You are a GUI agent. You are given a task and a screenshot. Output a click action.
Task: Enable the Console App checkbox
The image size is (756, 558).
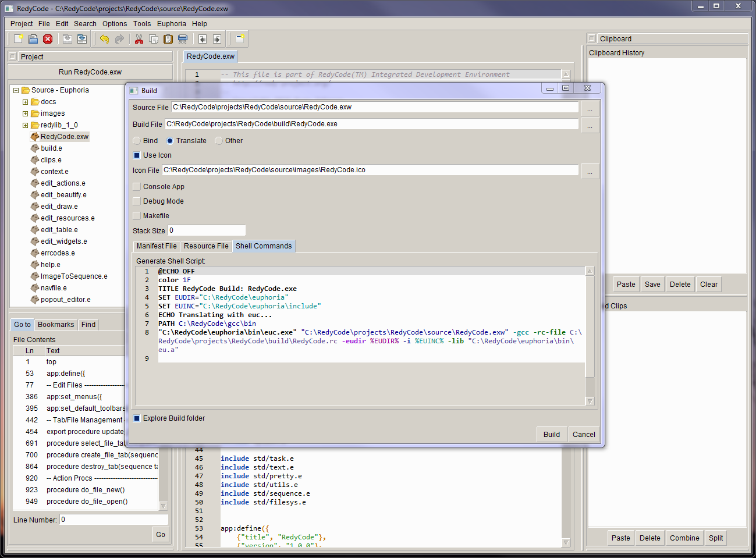tap(137, 187)
